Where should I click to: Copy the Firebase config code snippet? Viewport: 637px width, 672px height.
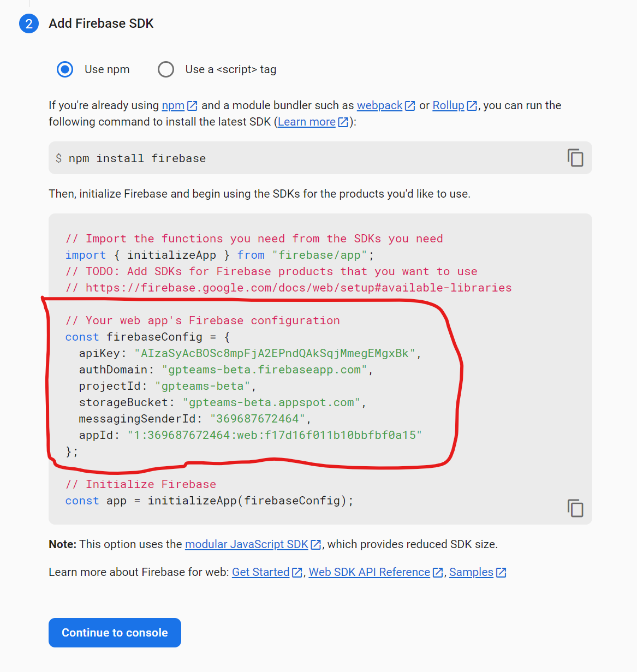click(575, 508)
